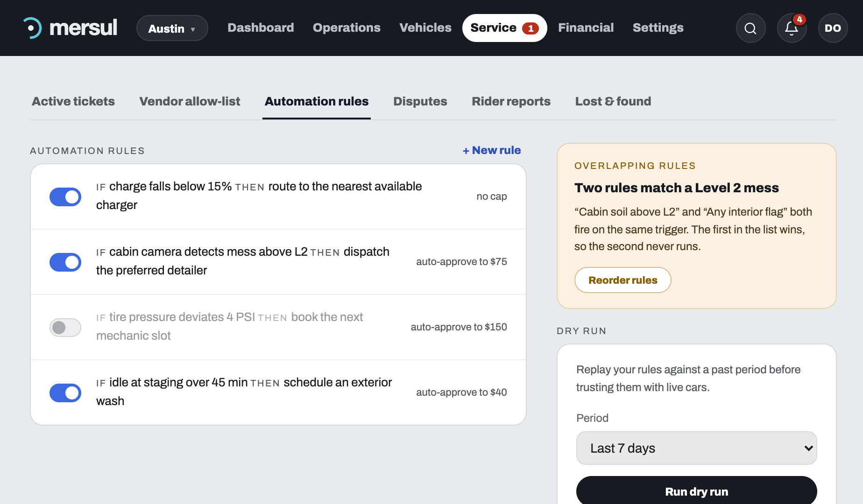Open the notifications bell
The image size is (863, 504).
(x=792, y=28)
